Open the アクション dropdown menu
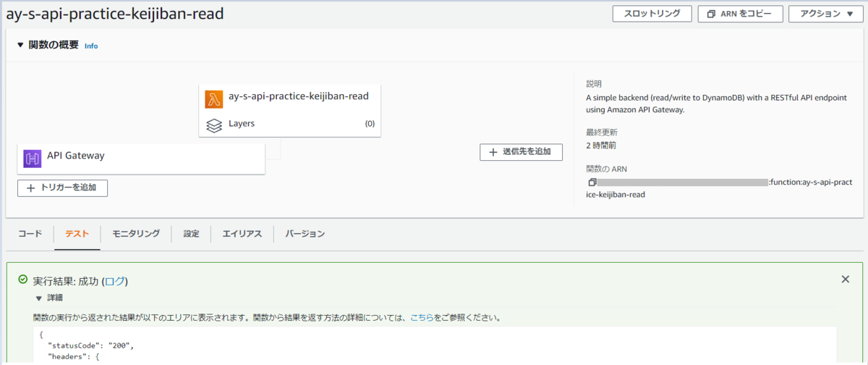Viewport: 868px width, 365px height. [826, 14]
